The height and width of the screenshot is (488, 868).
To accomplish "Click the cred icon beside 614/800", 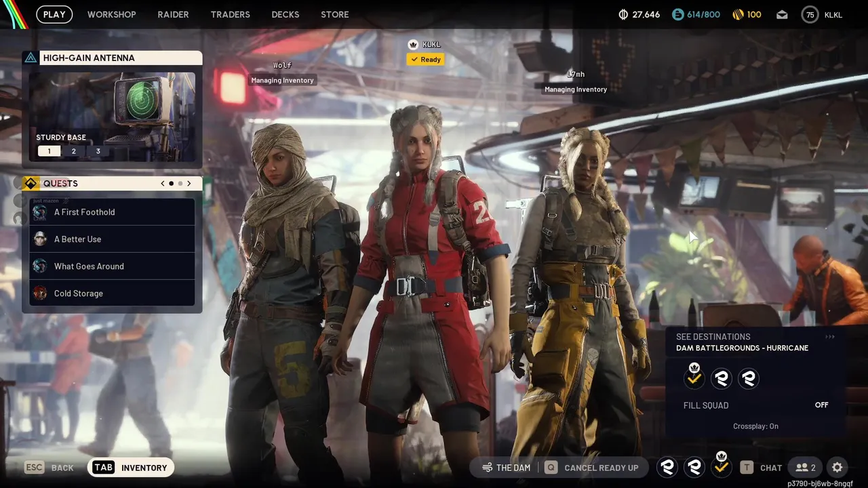I will click(677, 14).
